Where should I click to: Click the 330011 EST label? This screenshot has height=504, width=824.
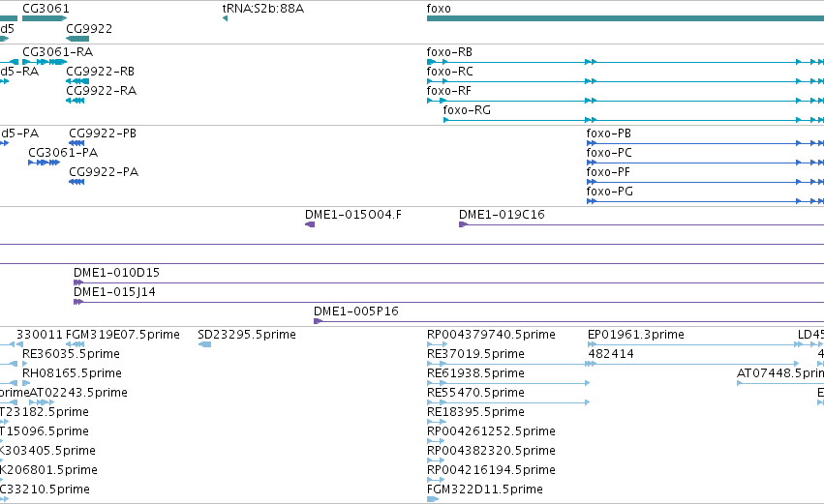40,335
